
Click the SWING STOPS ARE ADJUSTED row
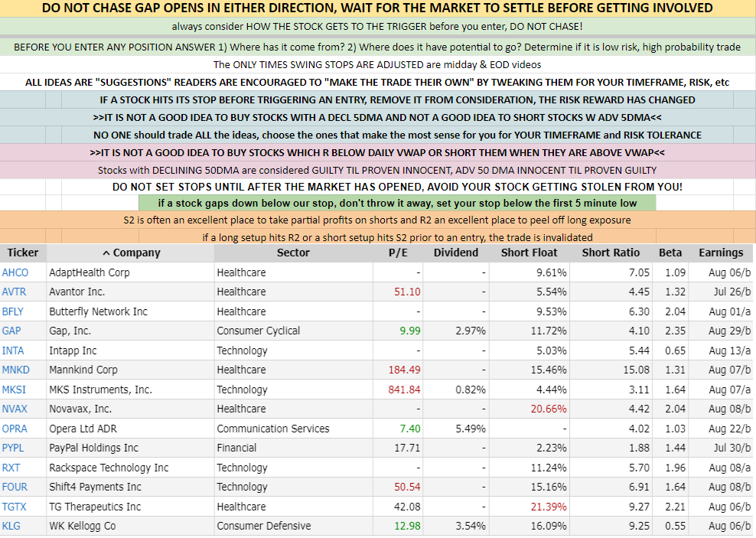coord(377,64)
